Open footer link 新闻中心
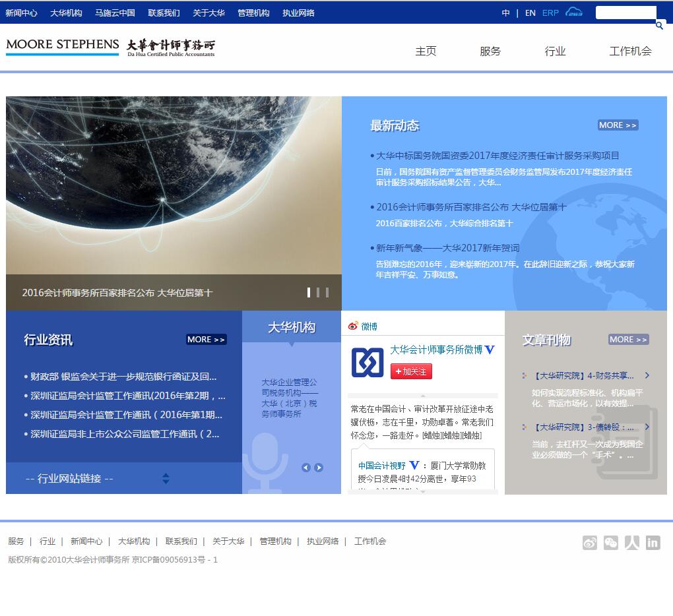The image size is (673, 616). [x=86, y=541]
